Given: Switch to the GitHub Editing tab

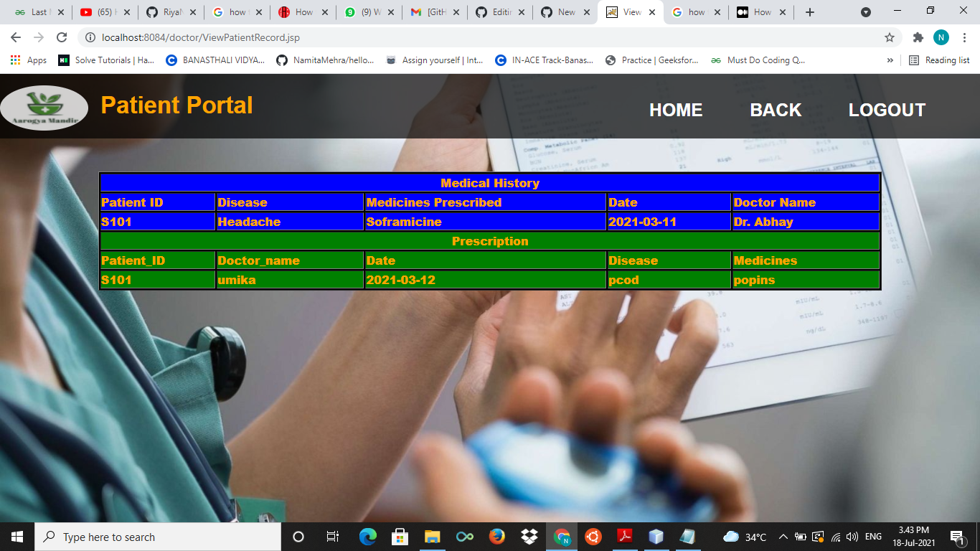Looking at the screenshot, I should (500, 12).
